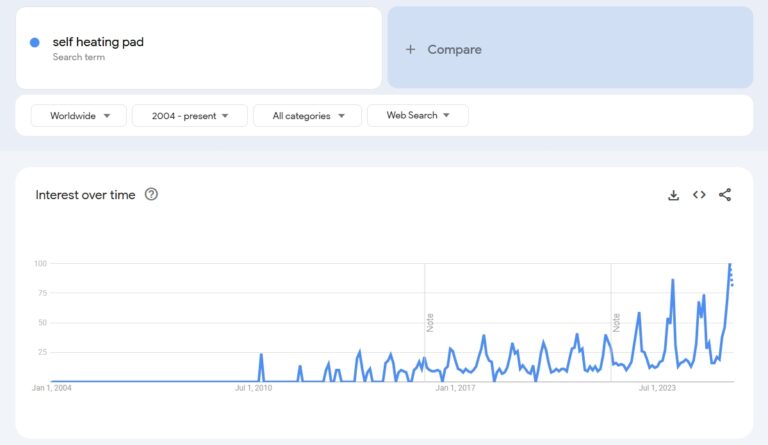Viewport: 768px width, 445px height.
Task: Expand the 2004 - present time range
Action: 189,116
